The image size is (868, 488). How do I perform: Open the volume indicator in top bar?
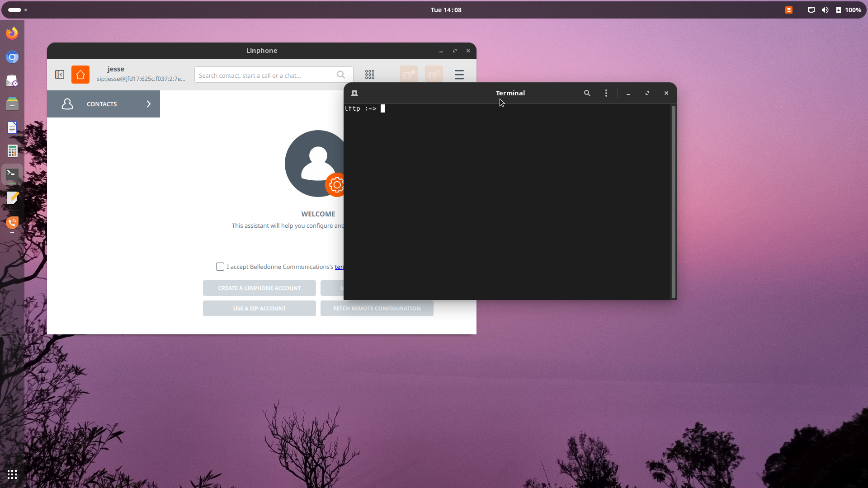[825, 10]
